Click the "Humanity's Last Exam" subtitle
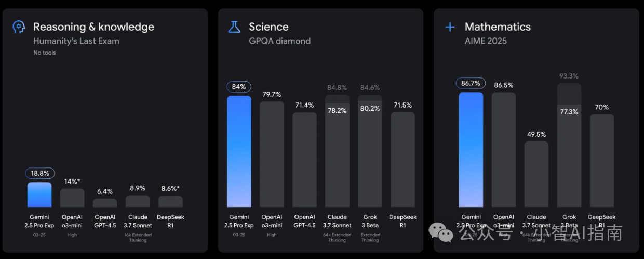 coord(76,41)
